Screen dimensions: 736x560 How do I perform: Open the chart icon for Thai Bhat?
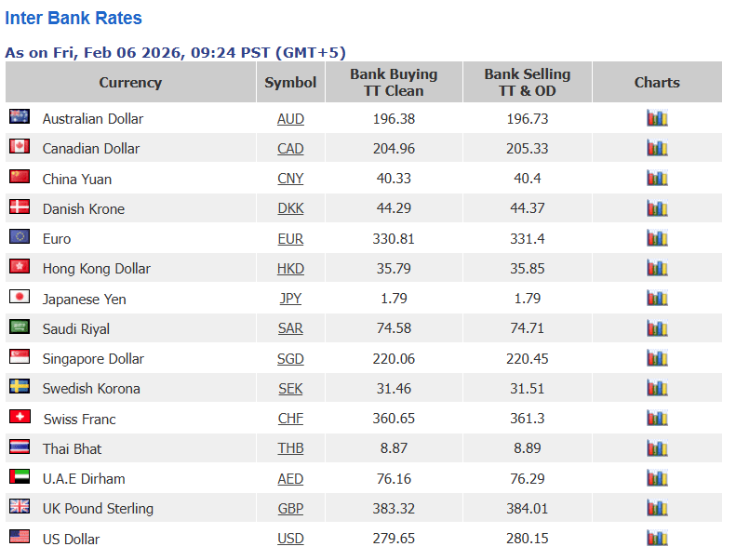[x=657, y=448]
